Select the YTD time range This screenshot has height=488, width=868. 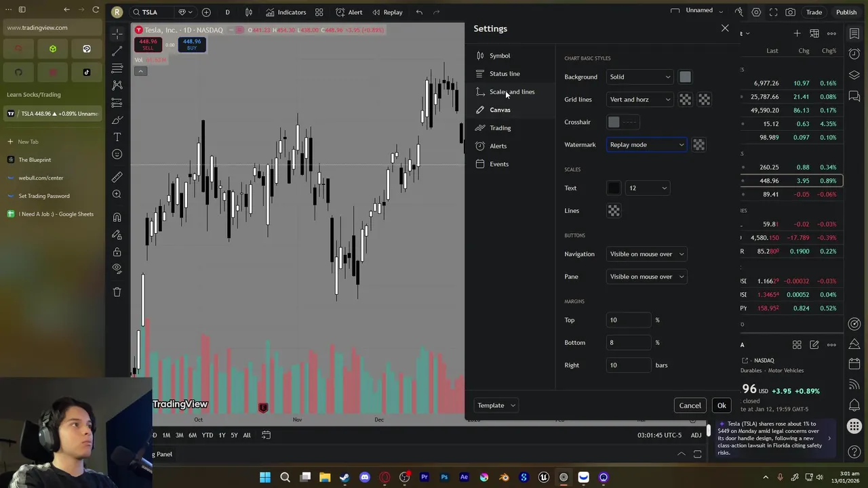tap(207, 435)
